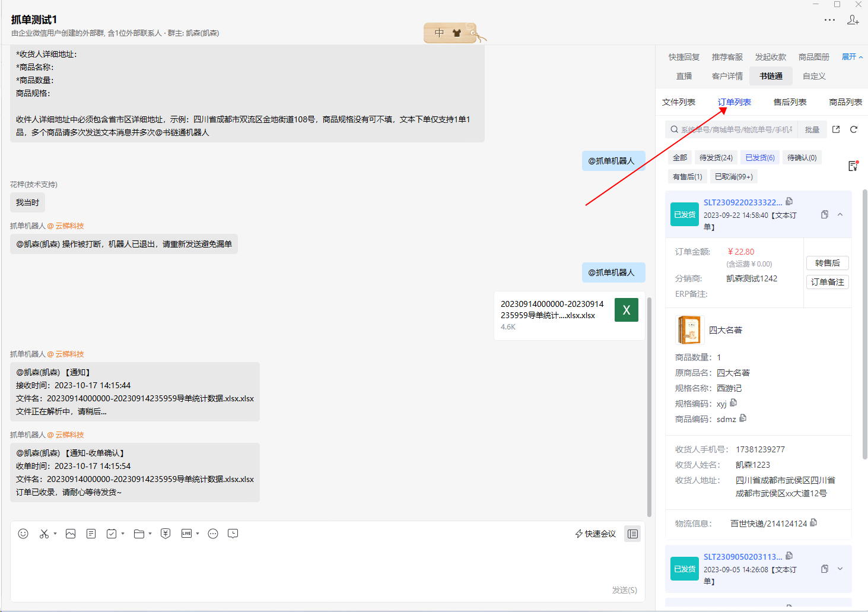Switch to the 快捷回复 tab

tap(684, 57)
